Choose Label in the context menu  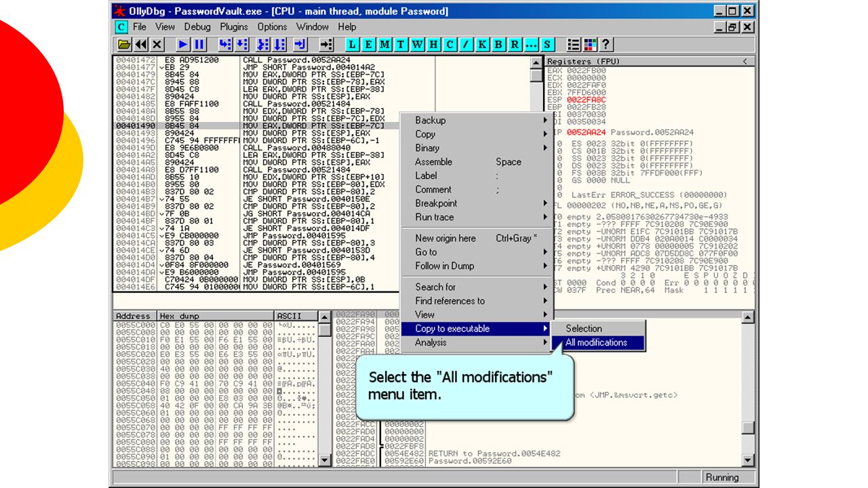click(x=477, y=176)
